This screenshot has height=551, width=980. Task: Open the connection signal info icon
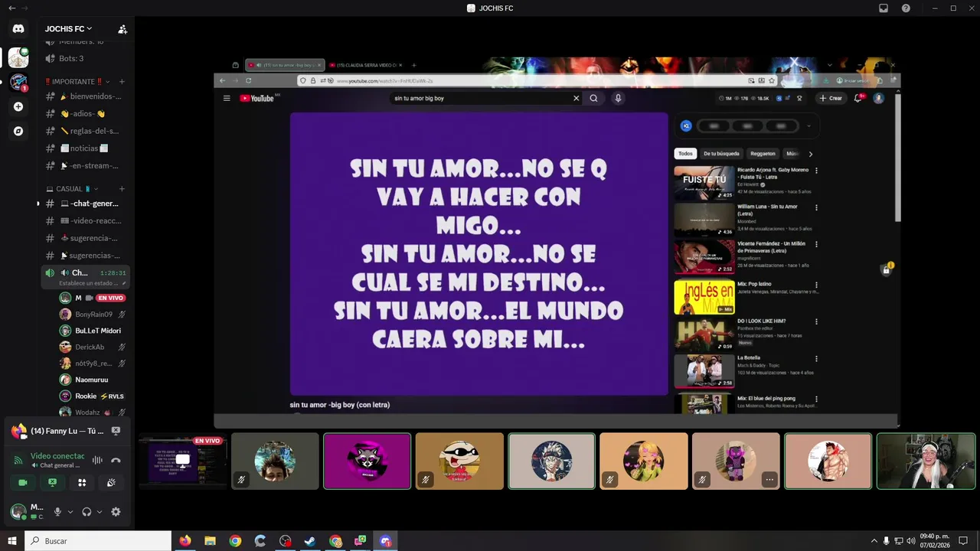click(x=18, y=460)
